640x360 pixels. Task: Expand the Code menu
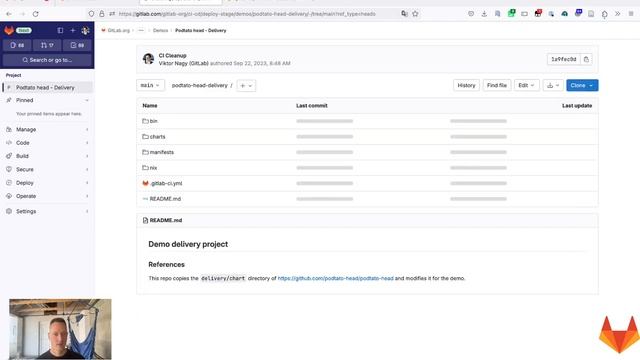(x=47, y=143)
